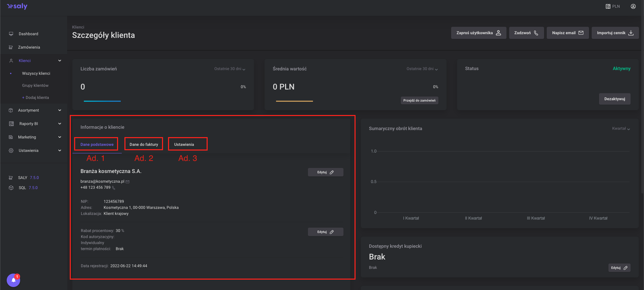This screenshot has width=644, height=290.
Task: Click the notification bell icon
Action: (x=13, y=280)
